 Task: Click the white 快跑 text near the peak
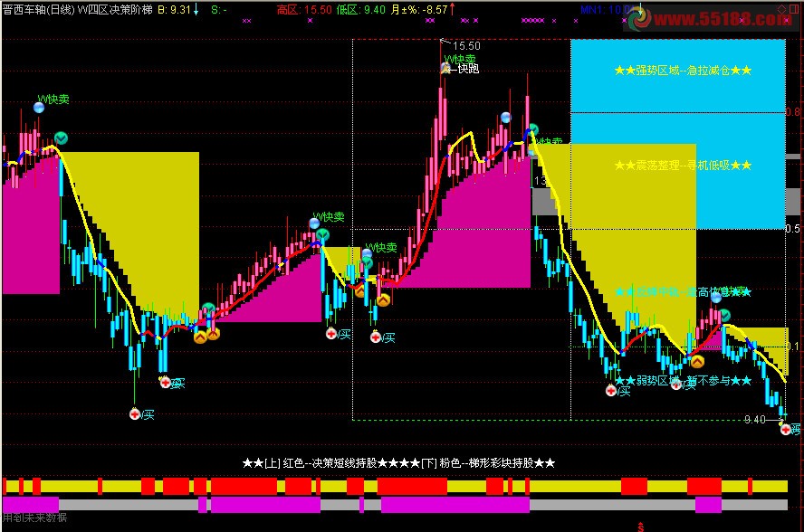click(x=468, y=69)
